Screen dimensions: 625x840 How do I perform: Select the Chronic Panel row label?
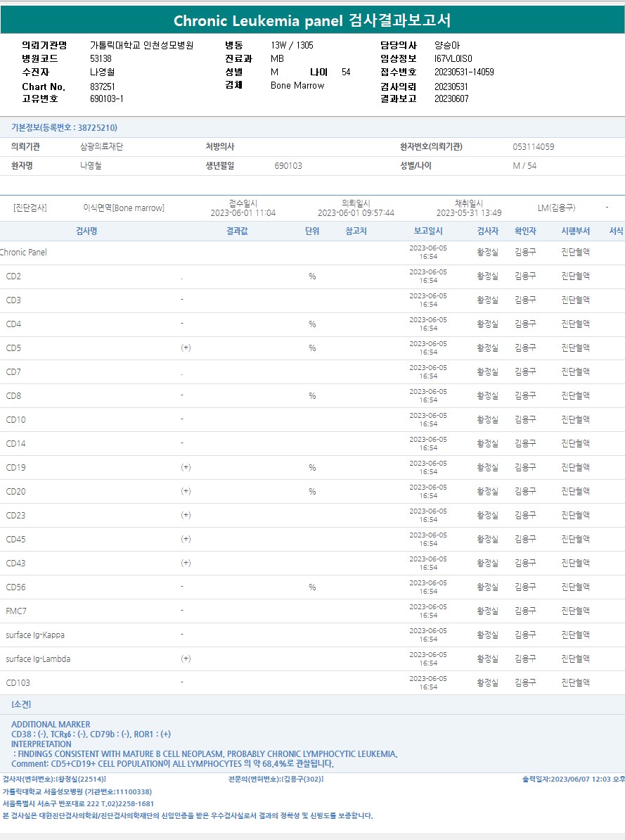click(23, 252)
